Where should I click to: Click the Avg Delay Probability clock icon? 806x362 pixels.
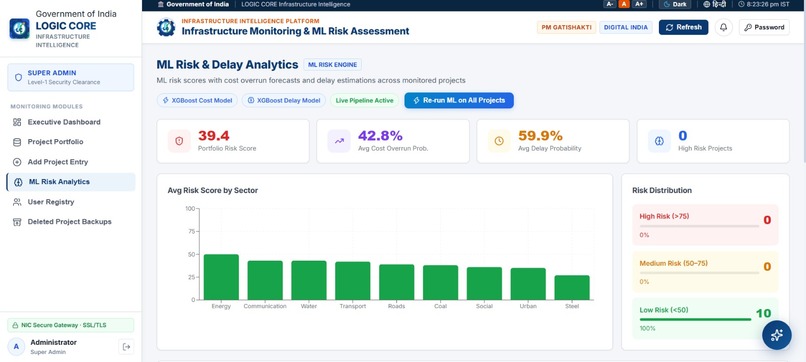tap(499, 141)
